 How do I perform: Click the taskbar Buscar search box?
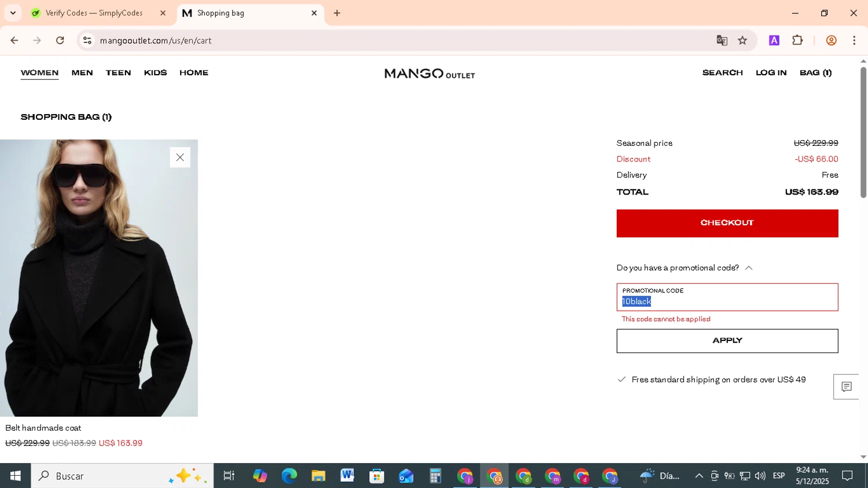point(122,476)
